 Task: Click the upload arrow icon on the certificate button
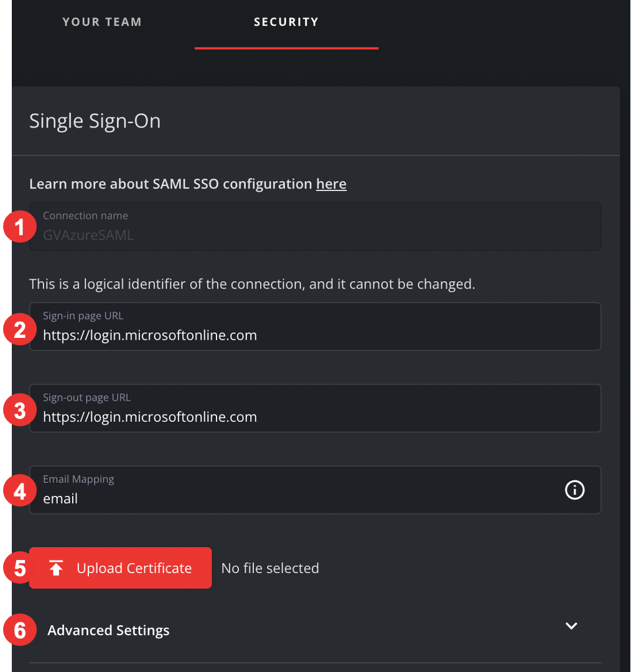pyautogui.click(x=57, y=568)
